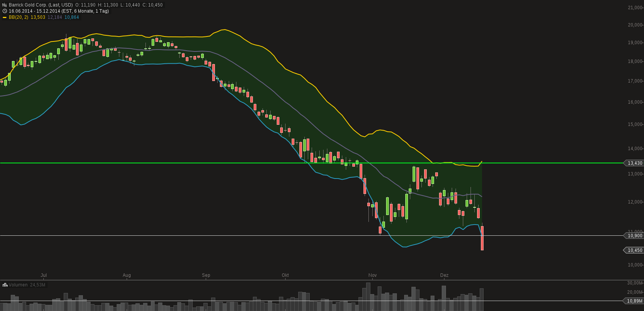The height and width of the screenshot is (311, 644).
Task: Click the volume average tag '10,89M'
Action: 634,301
